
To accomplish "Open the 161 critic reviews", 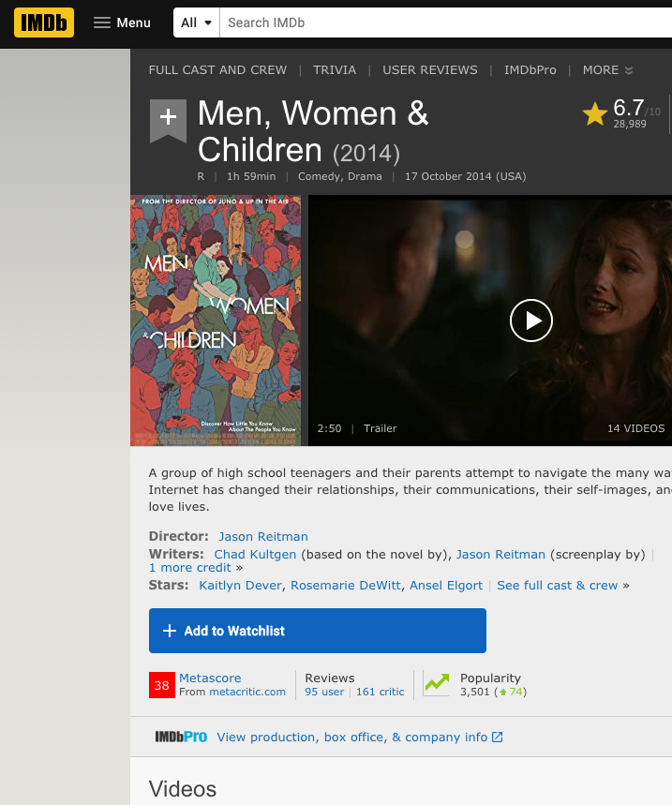I will point(380,692).
